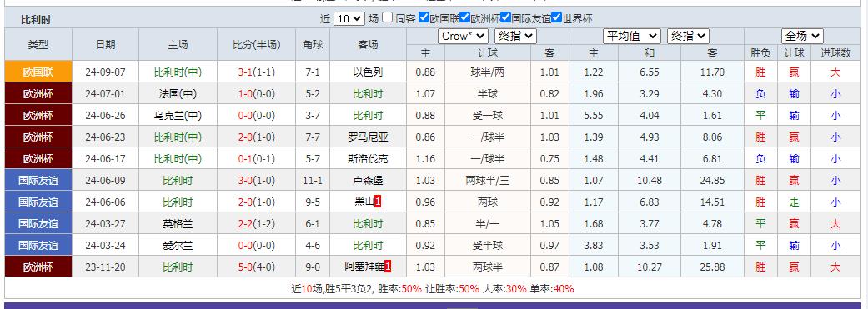Uncheck the 欧洲杯 filter checkbox
Viewport: 868px width, 309px height.
465,17
